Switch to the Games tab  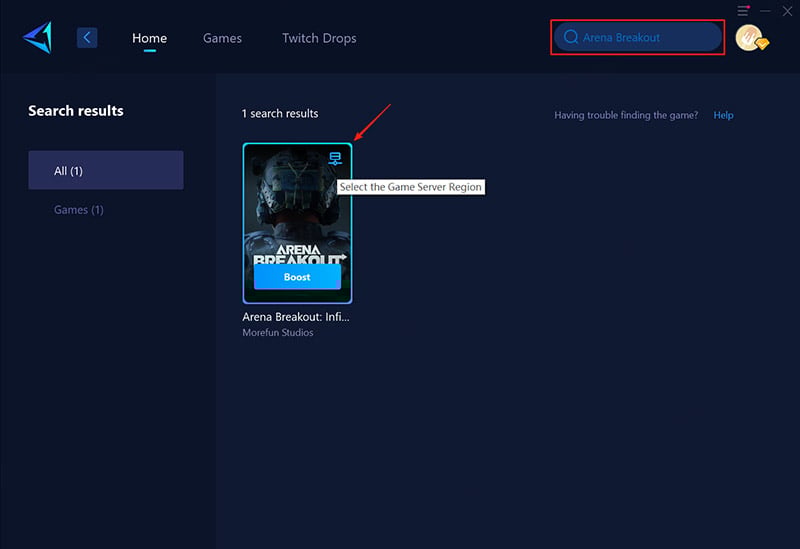pos(222,38)
